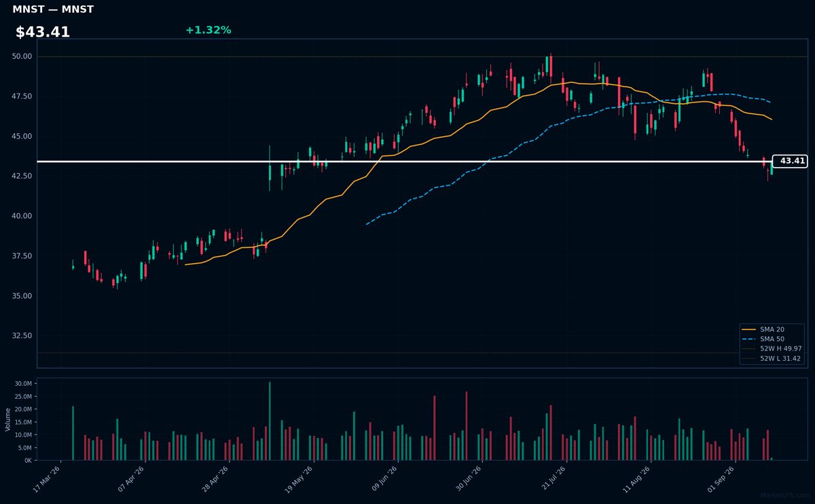815x504 pixels.
Task: Click the 17 Mar '26 date label
Action: 47,479
